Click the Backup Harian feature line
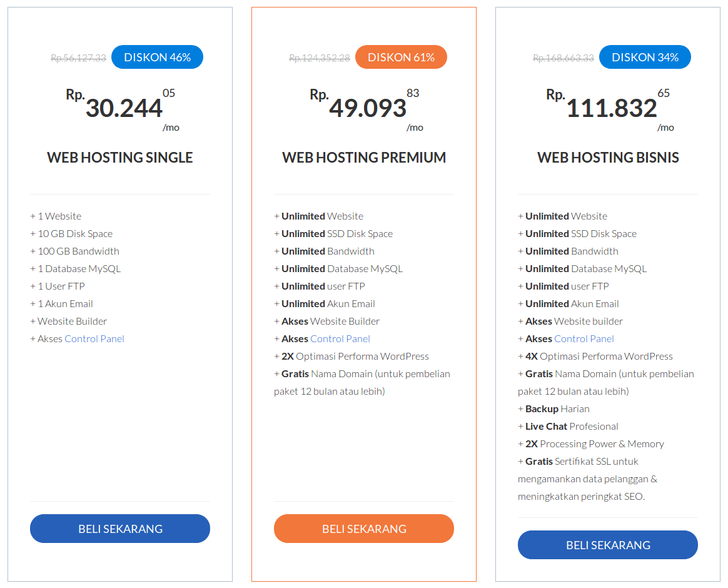This screenshot has height=588, width=728. click(554, 409)
